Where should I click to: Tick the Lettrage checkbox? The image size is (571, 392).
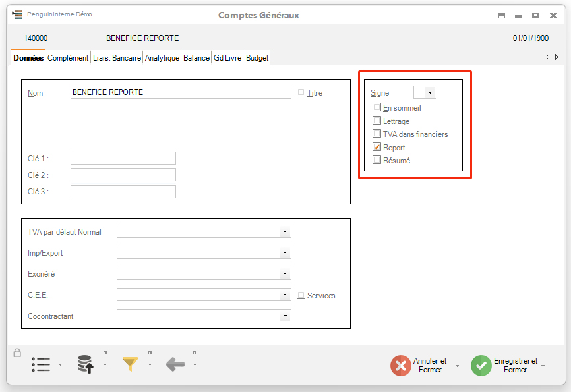376,121
